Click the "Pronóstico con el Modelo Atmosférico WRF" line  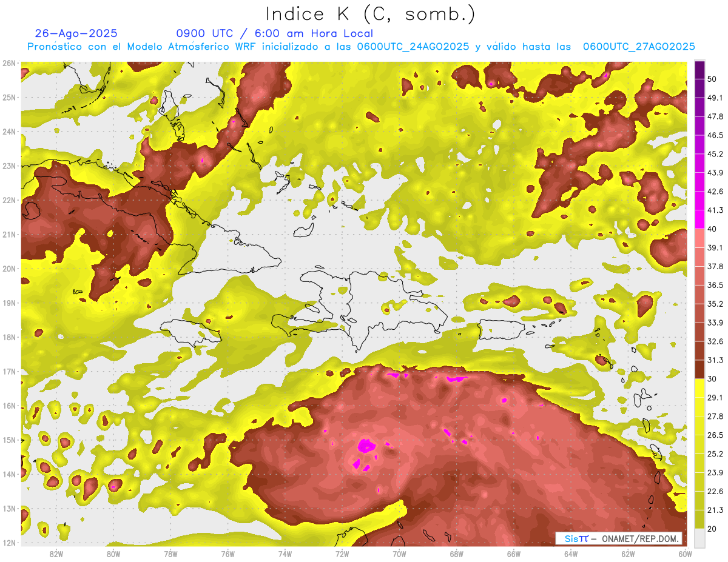[x=360, y=47]
